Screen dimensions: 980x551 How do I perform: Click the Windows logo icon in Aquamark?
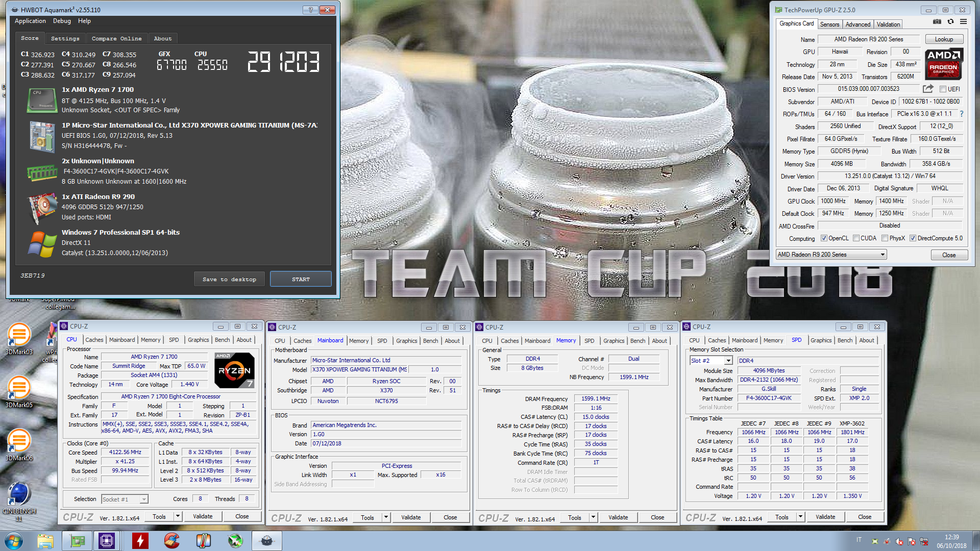coord(42,244)
